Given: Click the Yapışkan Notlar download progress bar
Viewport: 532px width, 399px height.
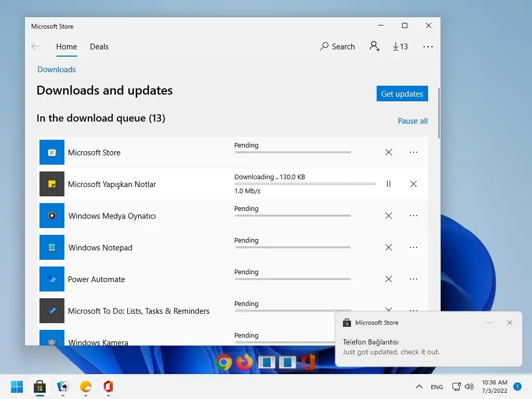Looking at the screenshot, I should tap(305, 183).
